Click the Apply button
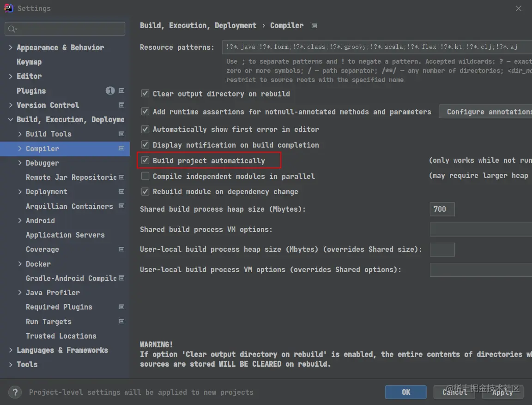 pyautogui.click(x=503, y=392)
